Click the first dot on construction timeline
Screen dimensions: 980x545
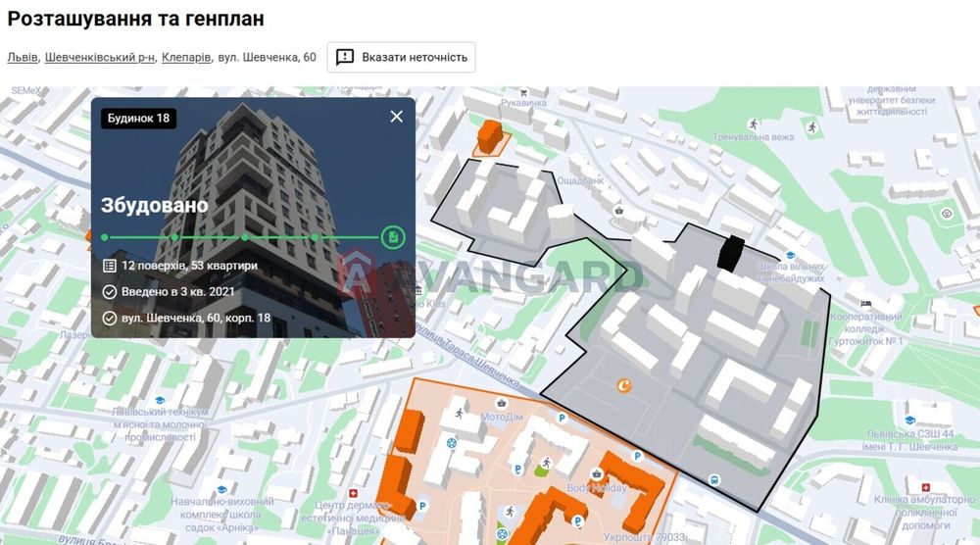105,237
